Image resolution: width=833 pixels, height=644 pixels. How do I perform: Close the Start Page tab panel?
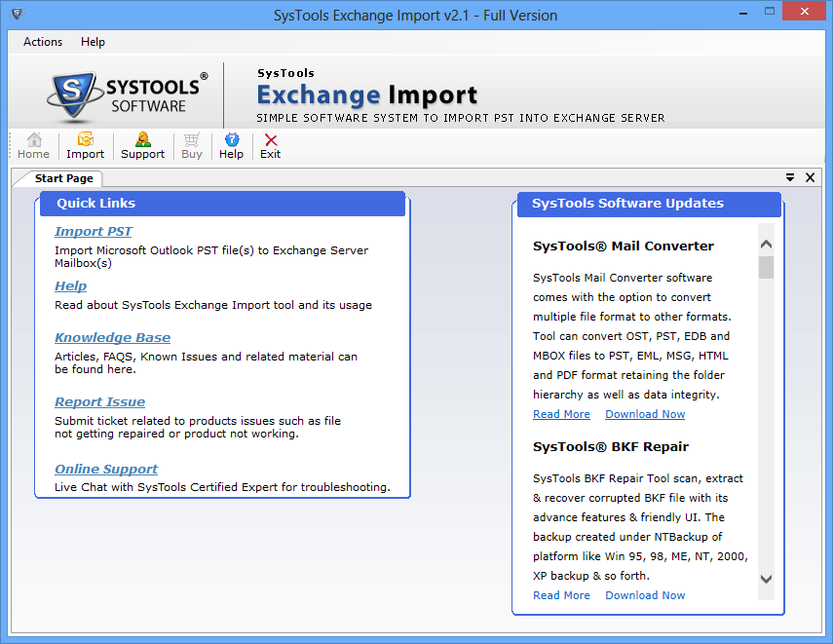coord(810,177)
